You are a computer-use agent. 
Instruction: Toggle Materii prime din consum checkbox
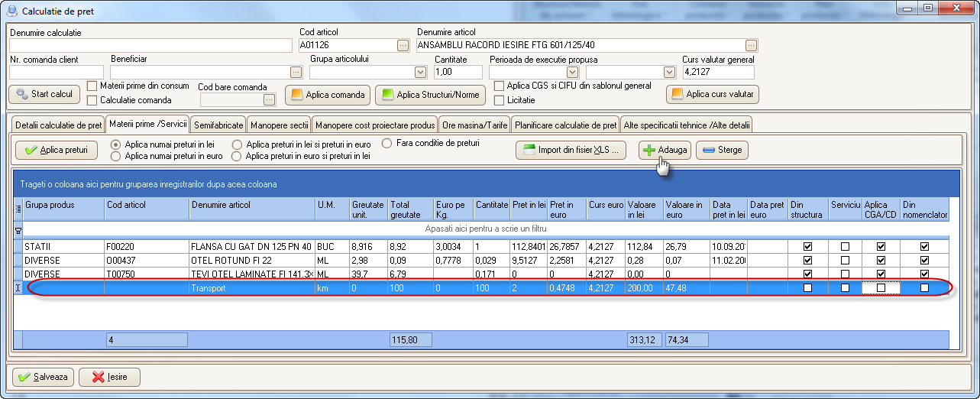[x=92, y=86]
